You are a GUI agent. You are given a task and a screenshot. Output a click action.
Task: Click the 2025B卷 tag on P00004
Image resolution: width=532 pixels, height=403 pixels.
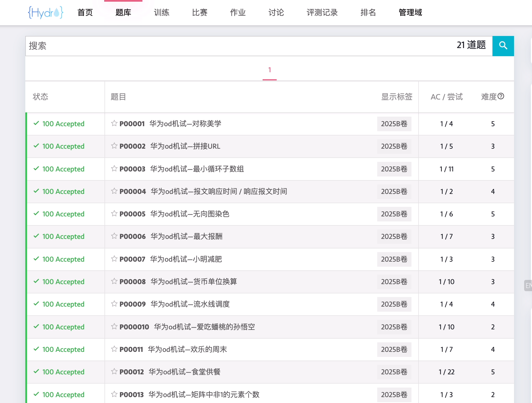click(x=394, y=191)
